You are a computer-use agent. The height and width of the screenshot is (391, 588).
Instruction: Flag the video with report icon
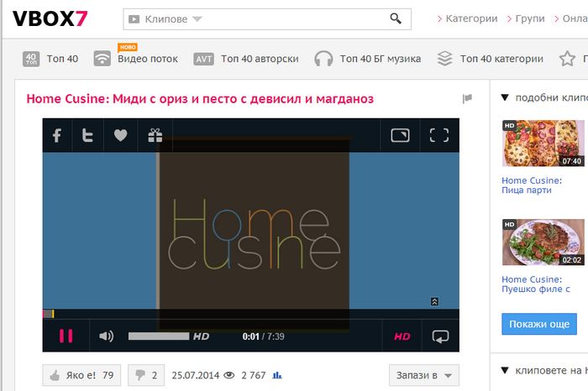(467, 99)
